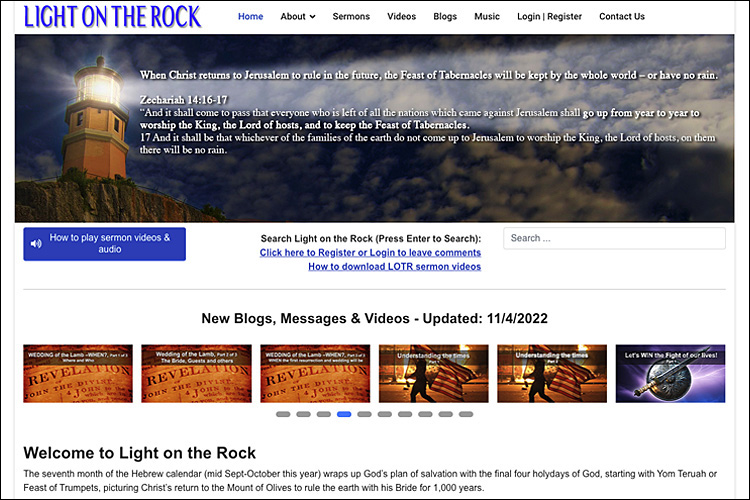This screenshot has width=750, height=500.
Task: Go to the Home menu item
Action: [251, 16]
